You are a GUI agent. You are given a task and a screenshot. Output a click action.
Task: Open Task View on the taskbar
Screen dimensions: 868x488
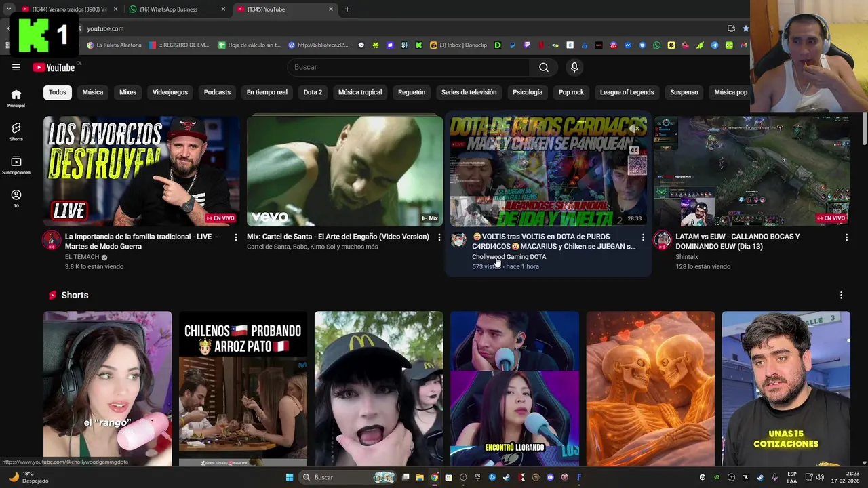406,477
